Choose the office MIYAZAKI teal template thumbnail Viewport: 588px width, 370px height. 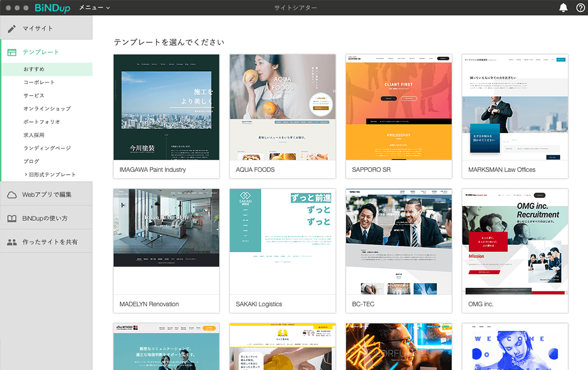167,347
